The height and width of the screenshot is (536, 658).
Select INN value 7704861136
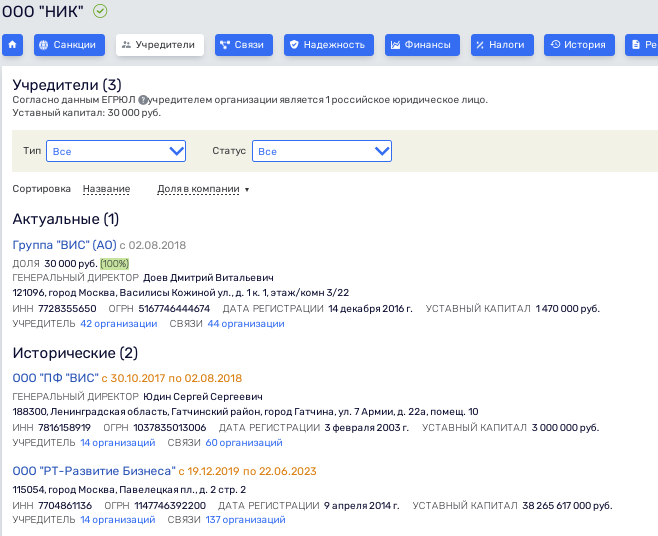pos(65,505)
